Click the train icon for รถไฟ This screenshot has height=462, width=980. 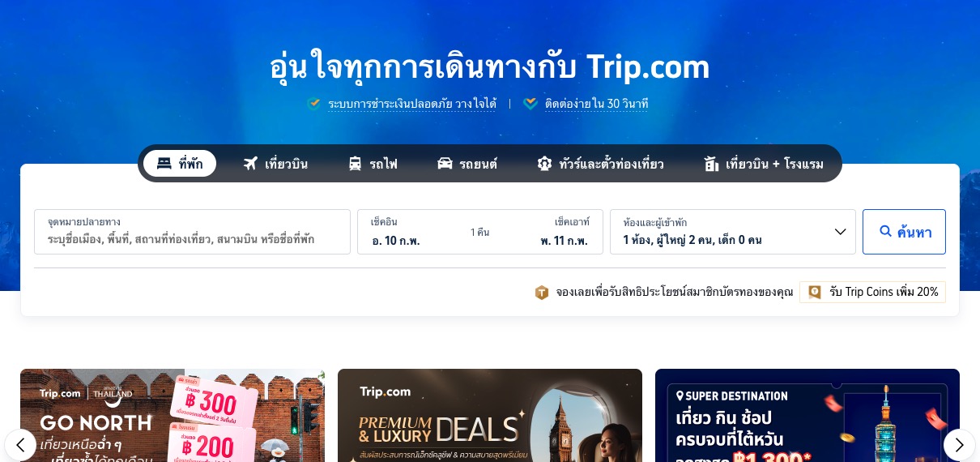point(355,164)
